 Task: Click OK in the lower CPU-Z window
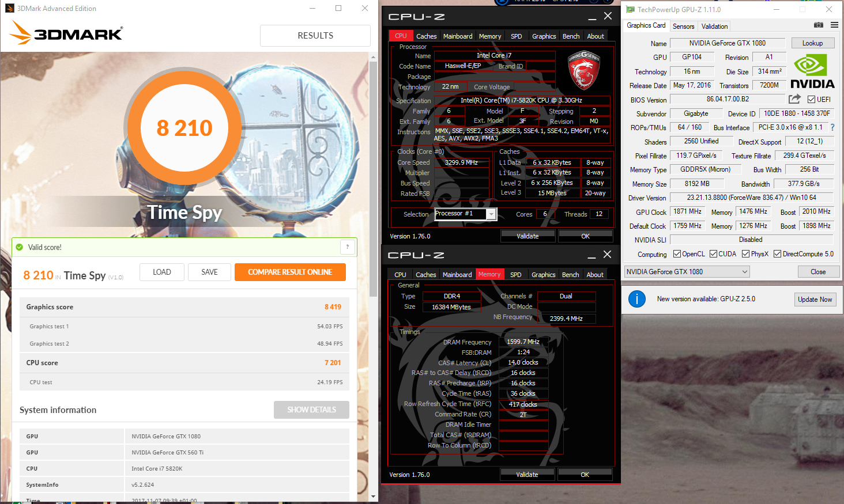click(585, 475)
